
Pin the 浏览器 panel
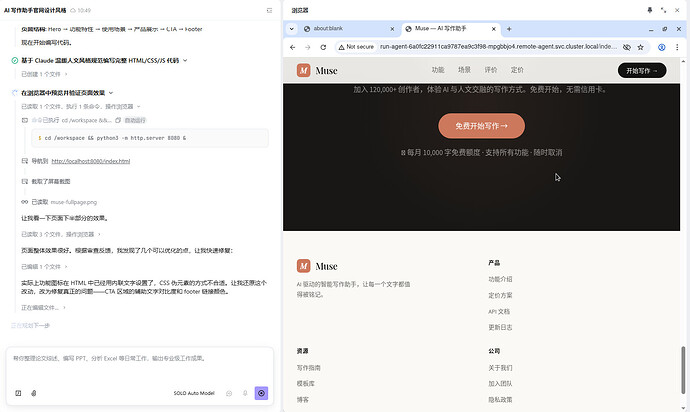[650, 10]
